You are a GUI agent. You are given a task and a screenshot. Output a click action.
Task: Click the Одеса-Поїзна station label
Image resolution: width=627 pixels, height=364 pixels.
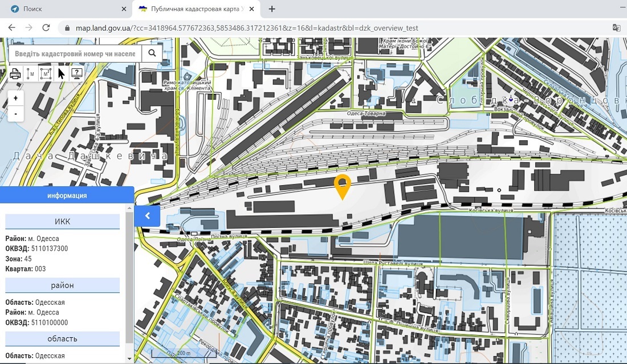click(194, 239)
